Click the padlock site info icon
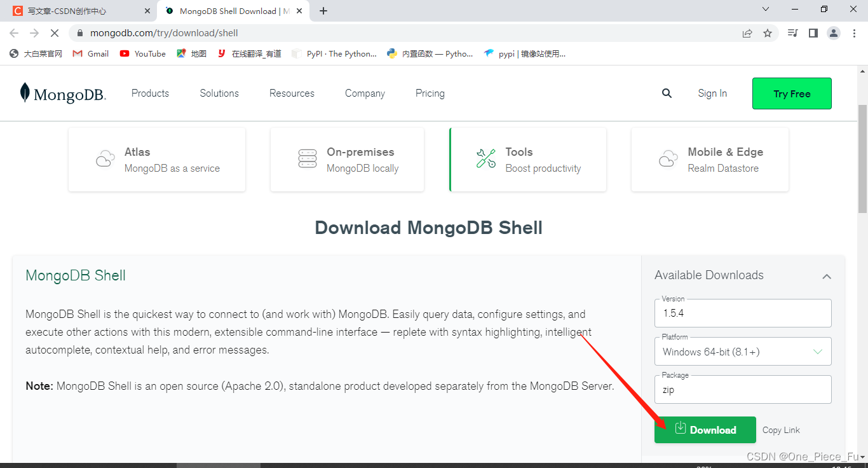868x468 pixels. click(x=79, y=33)
